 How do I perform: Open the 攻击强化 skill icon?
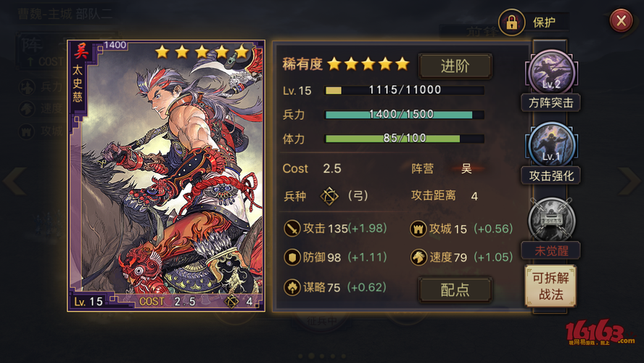551,144
